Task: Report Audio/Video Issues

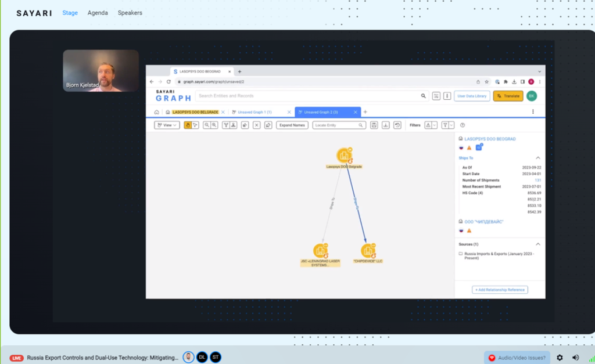Action: click(517, 358)
